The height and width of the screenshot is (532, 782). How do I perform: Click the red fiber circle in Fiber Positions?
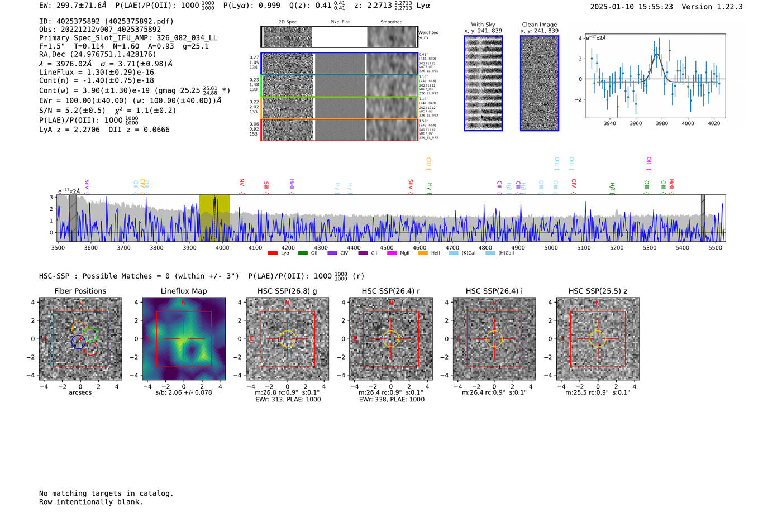point(90,349)
